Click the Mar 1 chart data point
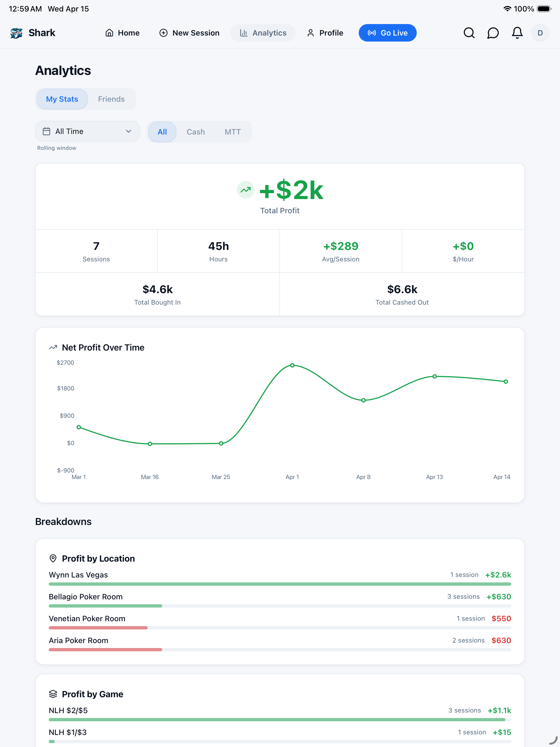Screen dimensions: 560x747 coord(79,427)
